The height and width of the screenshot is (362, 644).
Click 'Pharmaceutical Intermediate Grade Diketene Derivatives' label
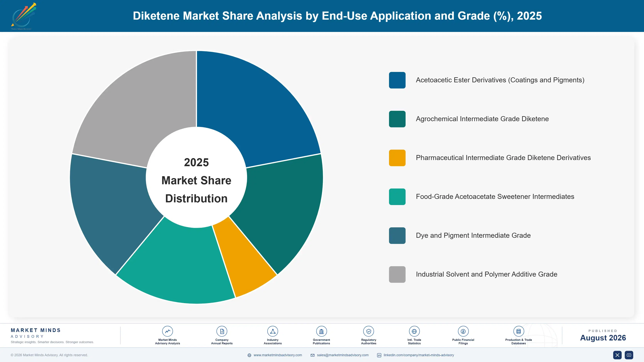503,158
